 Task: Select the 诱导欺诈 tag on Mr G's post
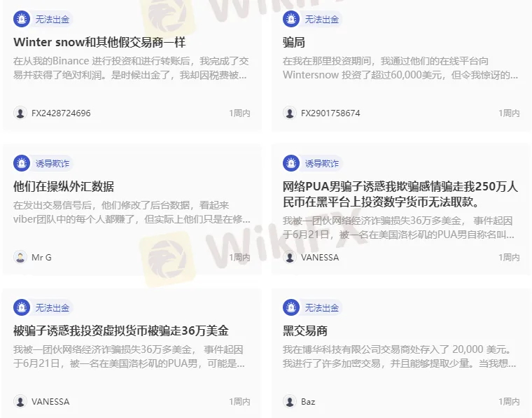52,164
